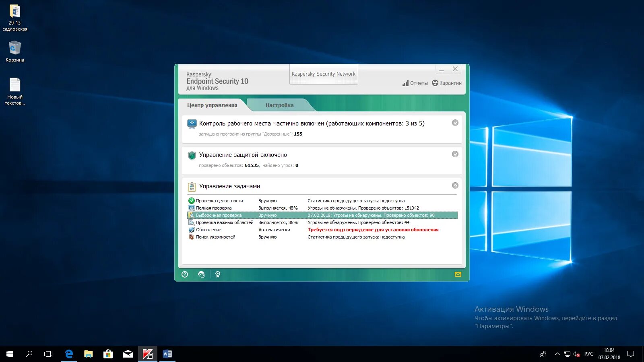Open Microsoft Store from taskbar

108,354
